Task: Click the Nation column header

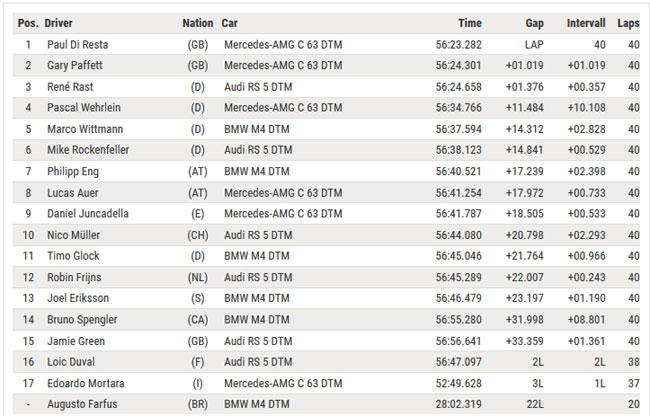Action: click(198, 23)
